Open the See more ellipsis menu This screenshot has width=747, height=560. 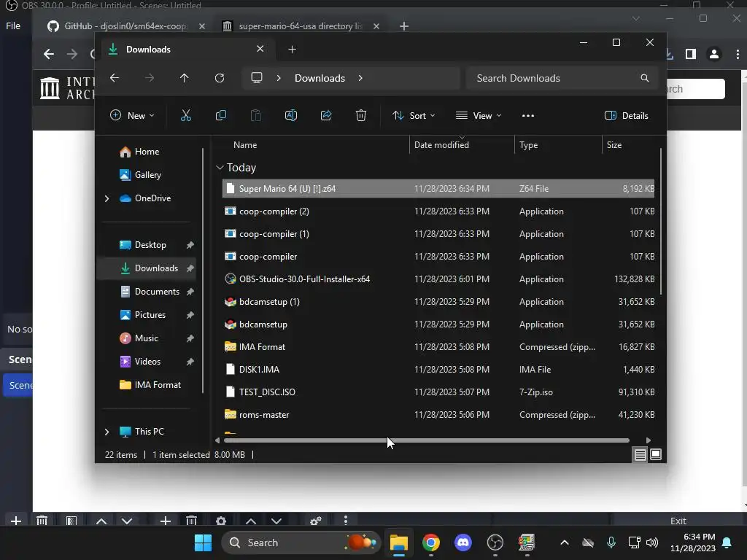tap(528, 116)
